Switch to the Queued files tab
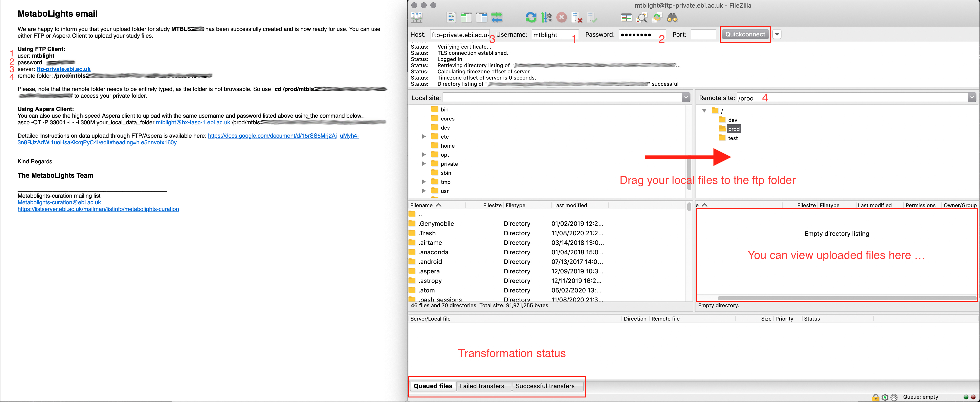Viewport: 980px width, 402px height. (433, 386)
